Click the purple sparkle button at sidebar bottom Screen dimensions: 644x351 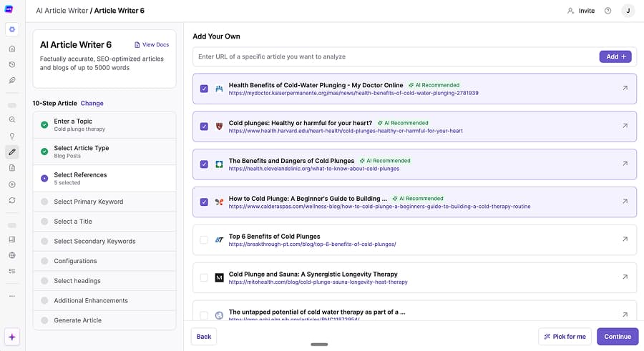12,337
